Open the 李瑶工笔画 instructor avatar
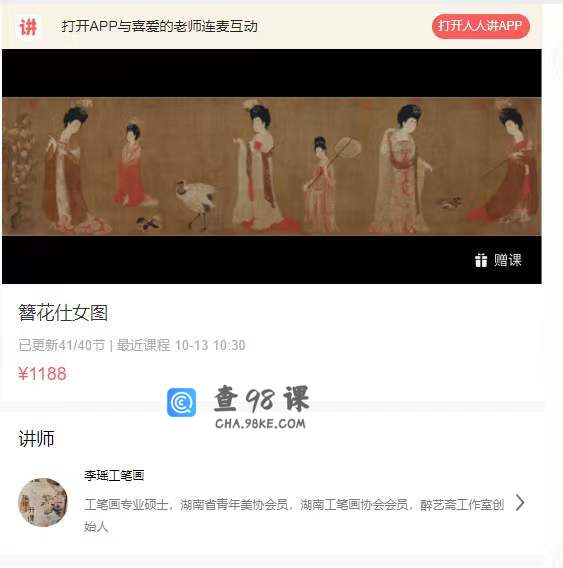Viewport: 563px width, 568px height. point(43,502)
